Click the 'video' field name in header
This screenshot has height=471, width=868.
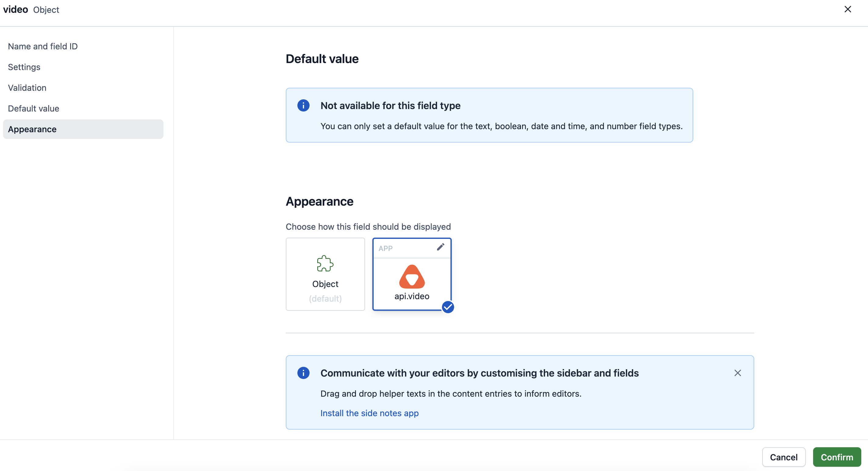[16, 9]
